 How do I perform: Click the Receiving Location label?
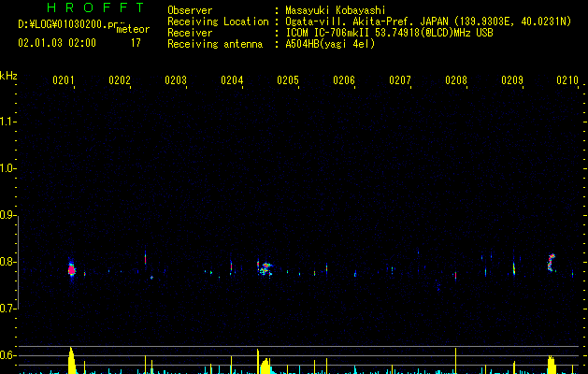click(218, 22)
